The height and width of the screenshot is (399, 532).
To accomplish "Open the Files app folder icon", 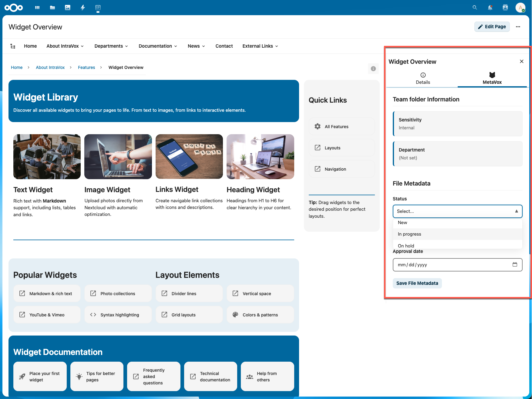I will pyautogui.click(x=52, y=8).
